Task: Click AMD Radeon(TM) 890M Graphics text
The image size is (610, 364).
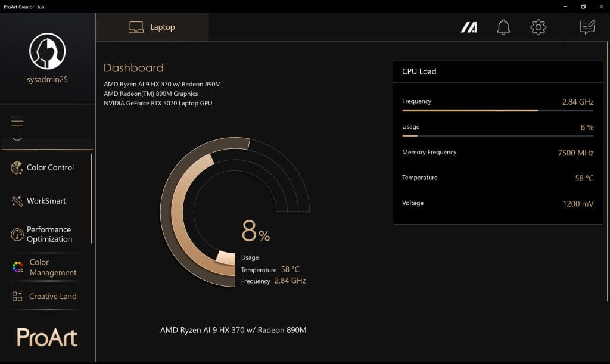Action: [x=151, y=94]
